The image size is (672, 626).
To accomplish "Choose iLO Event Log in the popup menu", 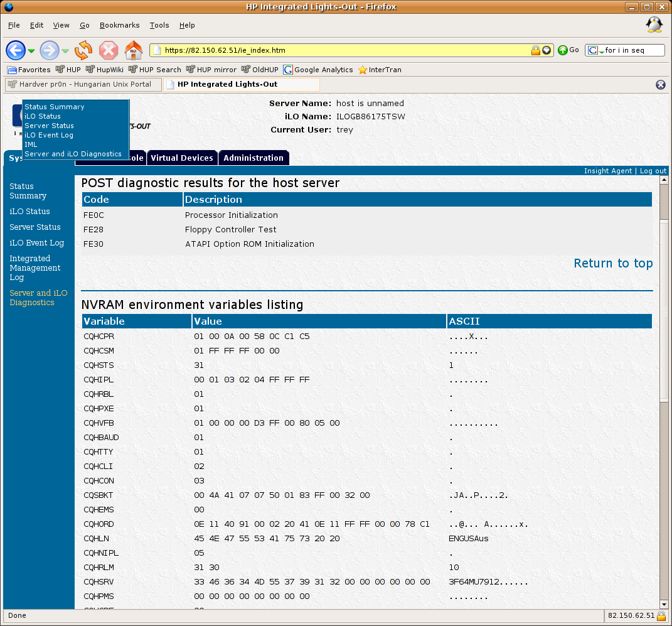I will click(49, 135).
